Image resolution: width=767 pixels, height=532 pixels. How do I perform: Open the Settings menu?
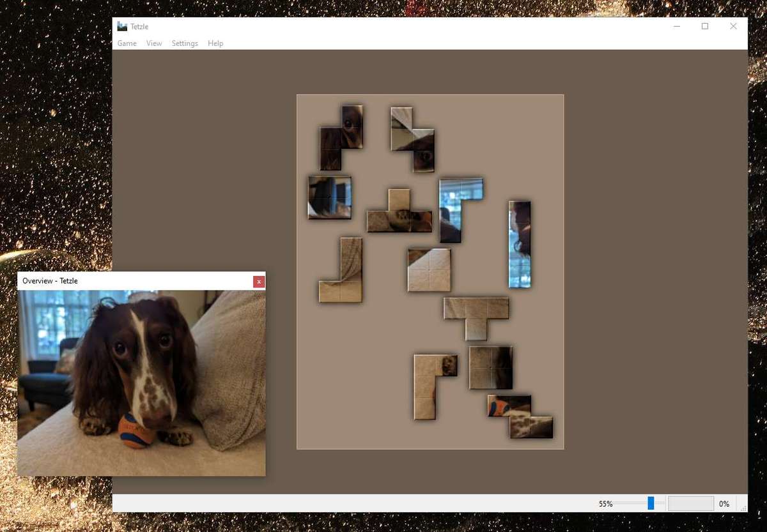point(185,43)
